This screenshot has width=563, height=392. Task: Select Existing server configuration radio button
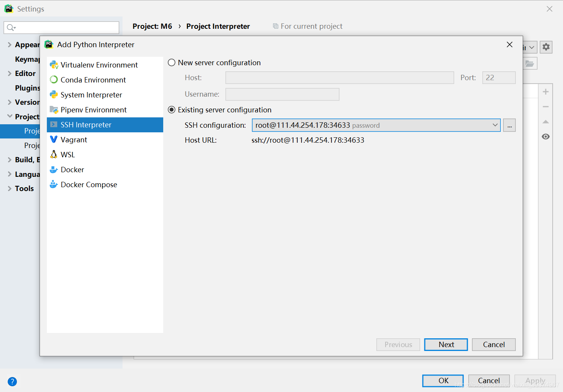point(172,110)
